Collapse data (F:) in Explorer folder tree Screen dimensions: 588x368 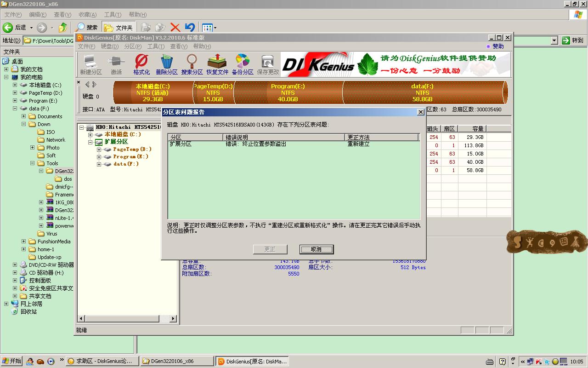coord(15,109)
